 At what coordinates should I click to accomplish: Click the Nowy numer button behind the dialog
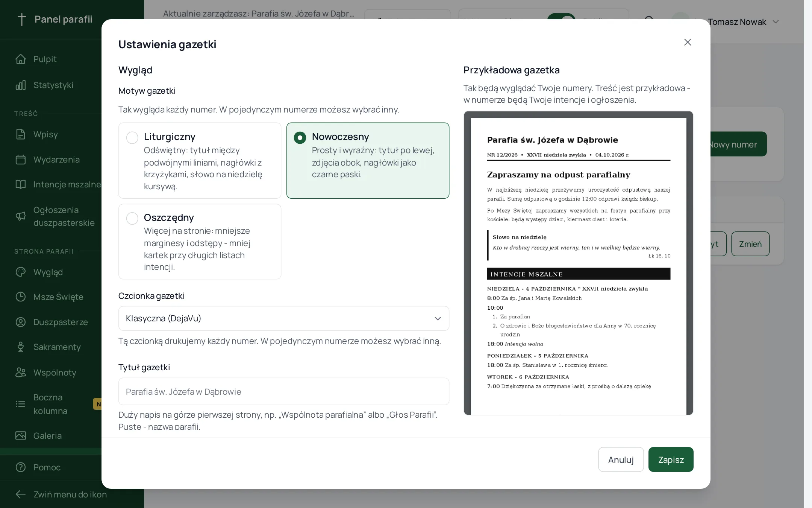pyautogui.click(x=738, y=144)
